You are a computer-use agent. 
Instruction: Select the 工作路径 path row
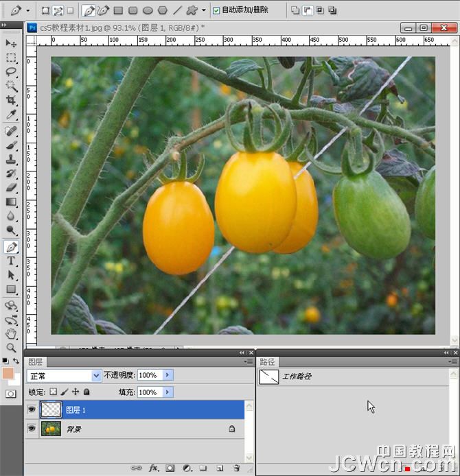pos(353,377)
